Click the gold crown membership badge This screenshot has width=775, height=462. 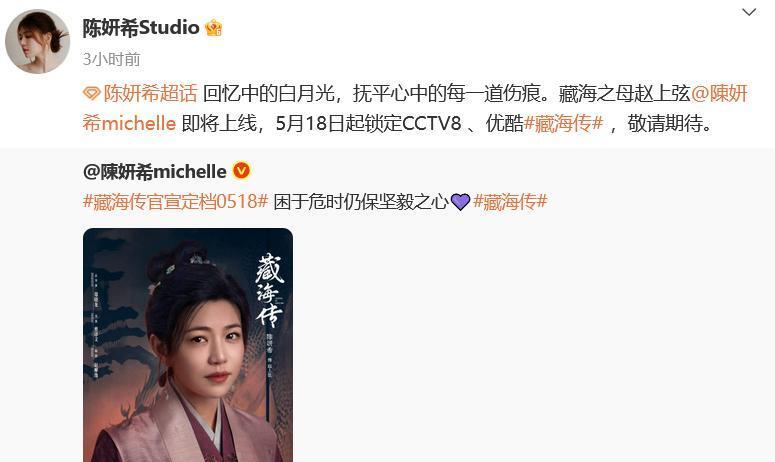coord(214,28)
